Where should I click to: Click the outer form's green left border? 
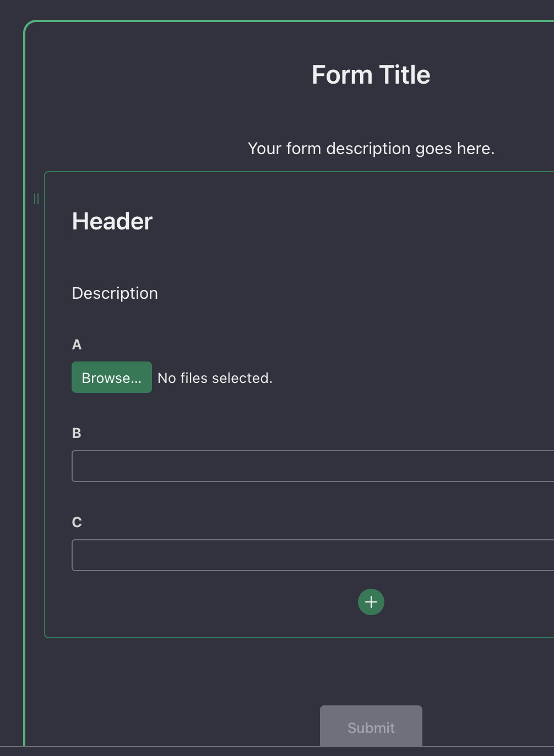[25, 385]
